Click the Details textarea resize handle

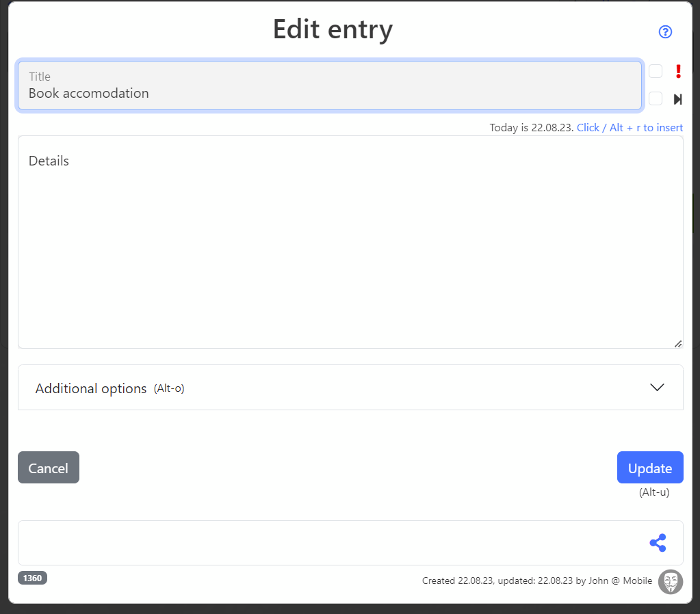coord(677,343)
